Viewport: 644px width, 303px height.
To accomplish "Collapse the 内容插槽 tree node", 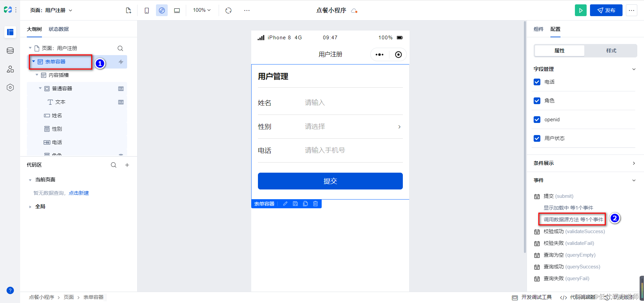I will click(37, 75).
